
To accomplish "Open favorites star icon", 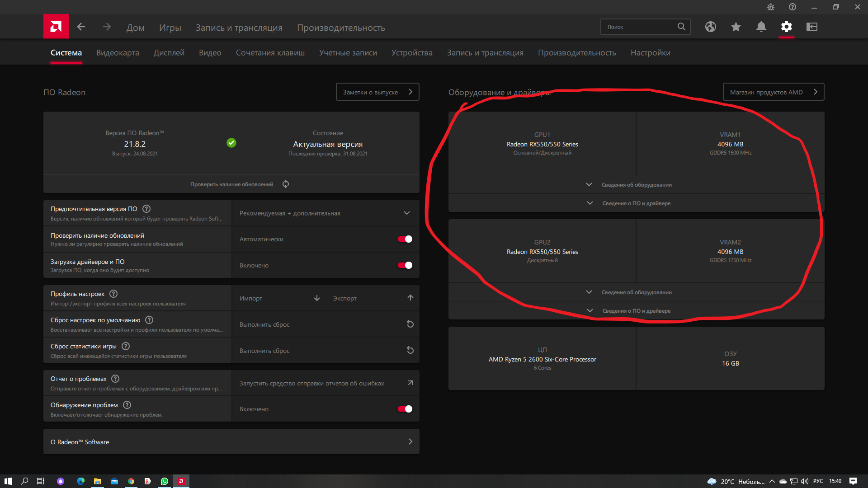I will tap(736, 27).
